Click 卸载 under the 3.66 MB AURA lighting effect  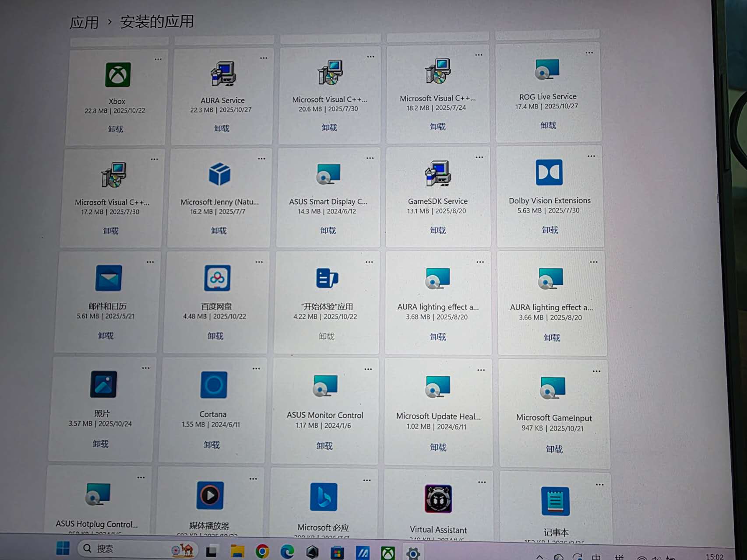coord(552,337)
